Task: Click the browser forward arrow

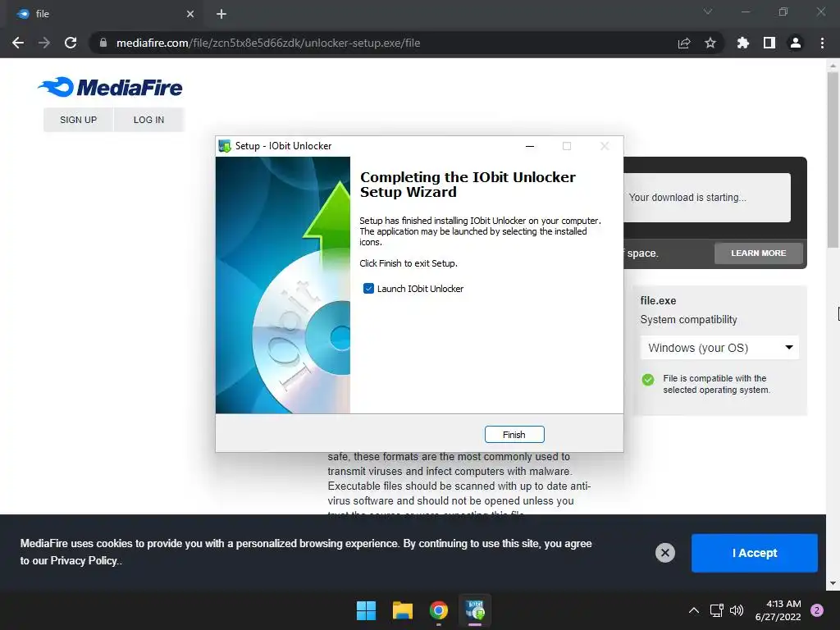Action: pyautogui.click(x=44, y=43)
